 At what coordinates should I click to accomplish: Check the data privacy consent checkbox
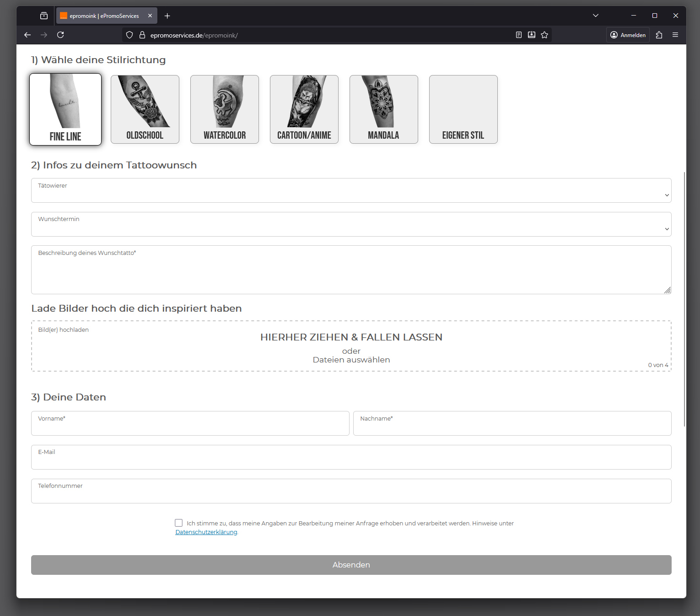click(x=179, y=523)
